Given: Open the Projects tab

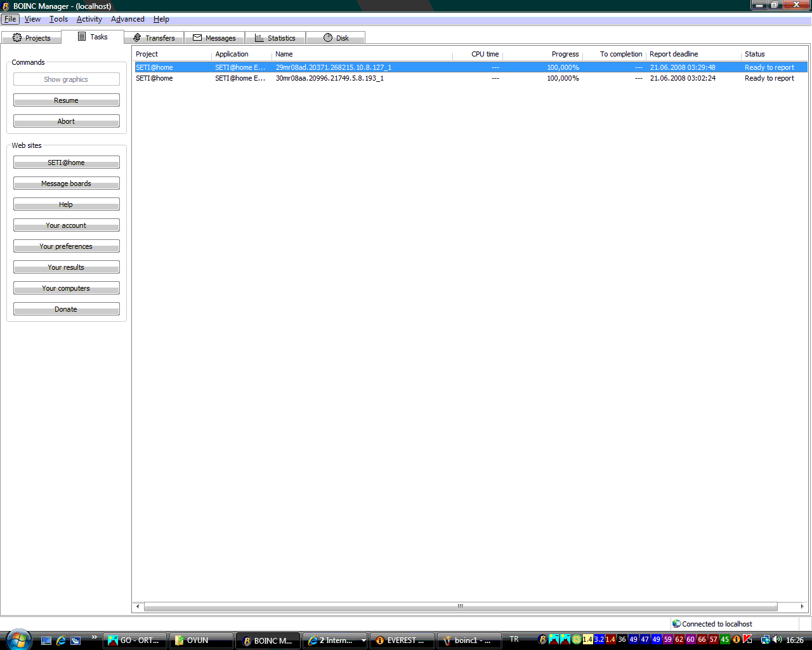Looking at the screenshot, I should 31,38.
